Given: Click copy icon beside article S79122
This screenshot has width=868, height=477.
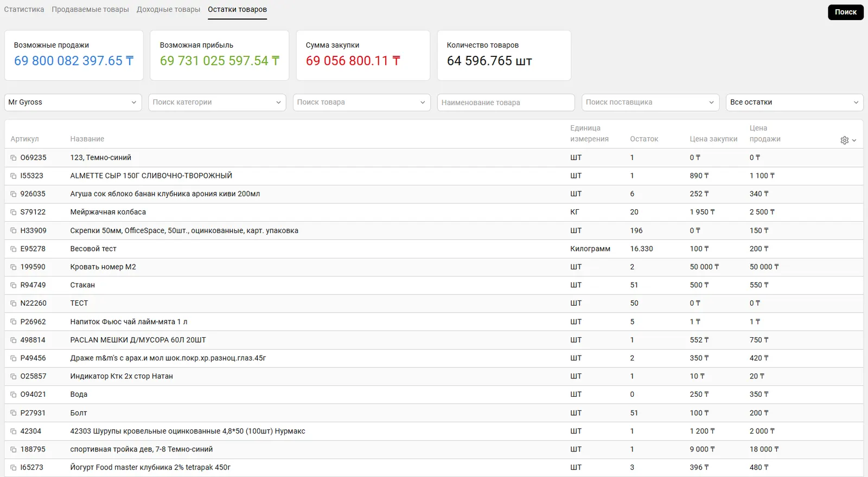Looking at the screenshot, I should tap(14, 212).
